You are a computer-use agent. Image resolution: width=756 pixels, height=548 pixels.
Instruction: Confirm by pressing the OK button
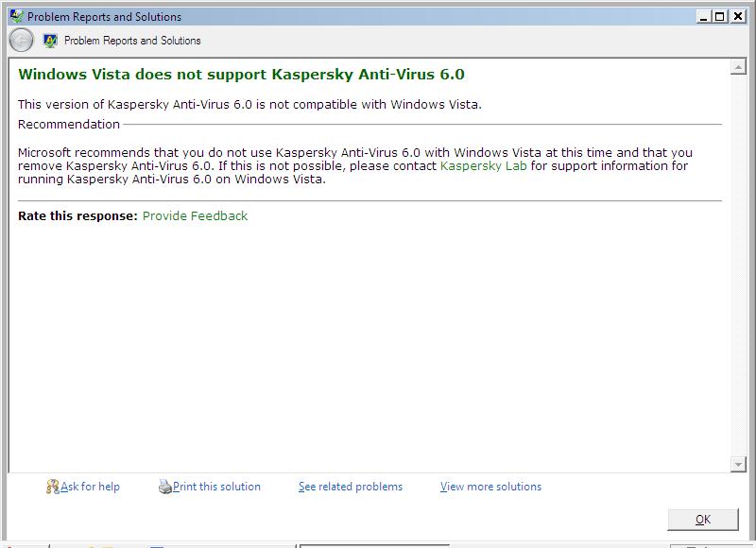coord(702,519)
